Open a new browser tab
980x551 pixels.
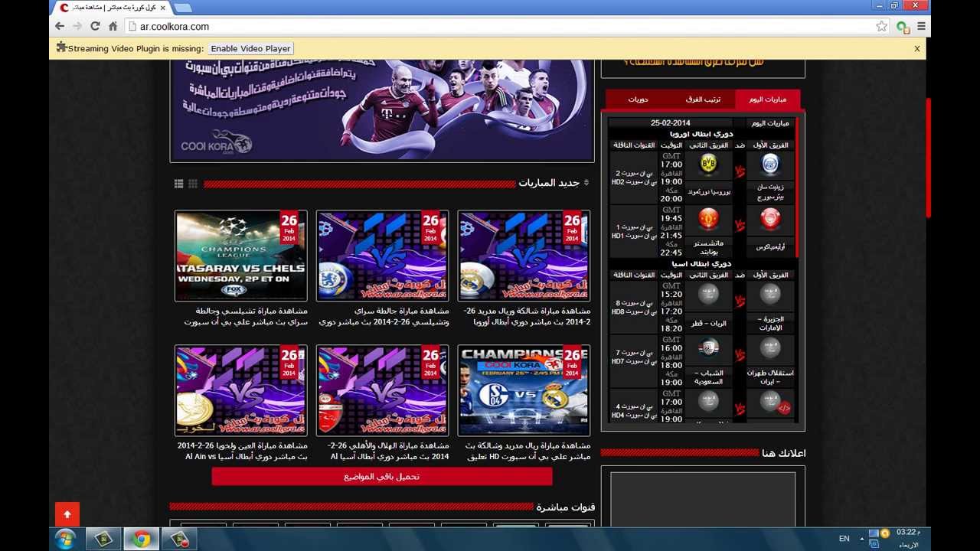pos(182,8)
